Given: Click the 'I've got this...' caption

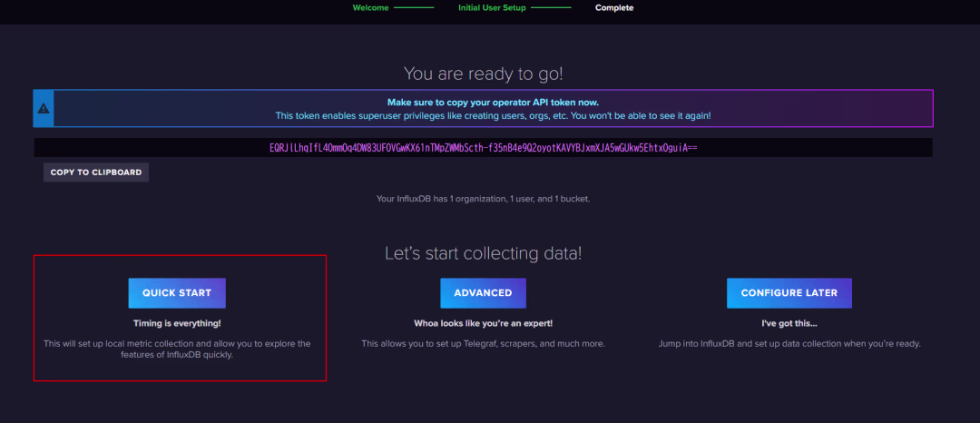Looking at the screenshot, I should [789, 324].
